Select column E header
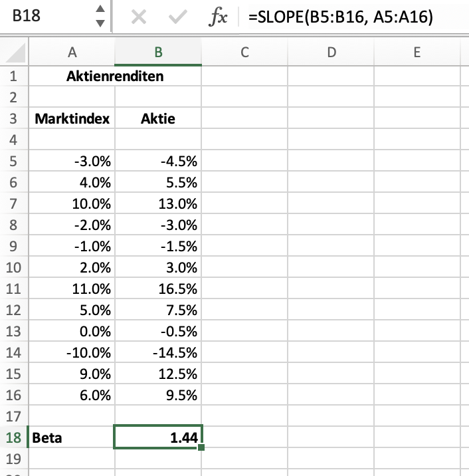Image resolution: width=469 pixels, height=476 pixels. click(x=417, y=53)
